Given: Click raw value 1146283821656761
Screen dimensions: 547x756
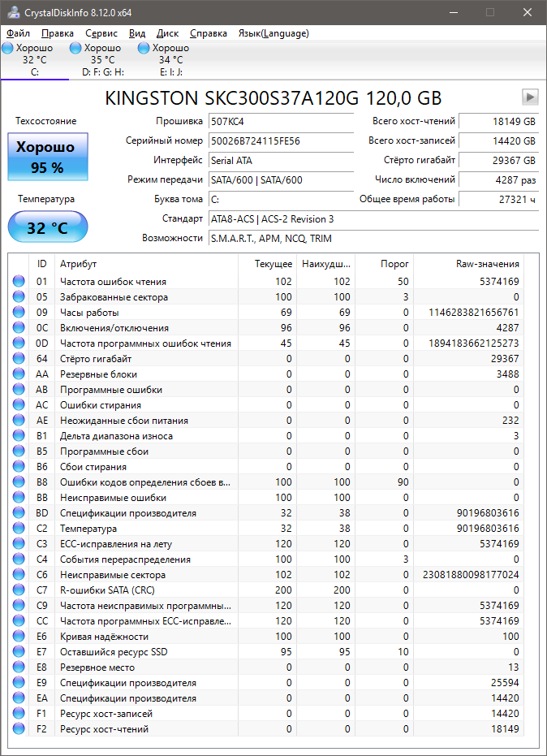Looking at the screenshot, I should pos(474,313).
